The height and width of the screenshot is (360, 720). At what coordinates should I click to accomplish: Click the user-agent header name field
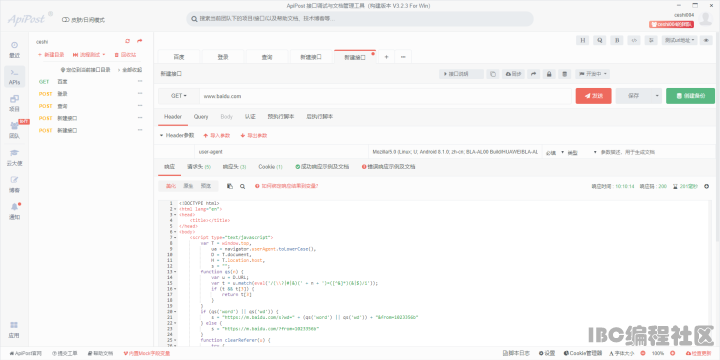pos(281,152)
